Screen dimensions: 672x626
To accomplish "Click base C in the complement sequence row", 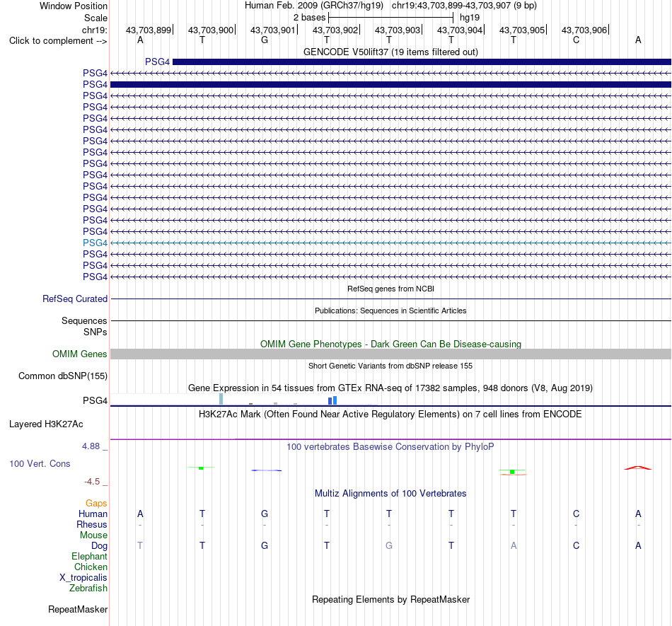I will point(576,40).
